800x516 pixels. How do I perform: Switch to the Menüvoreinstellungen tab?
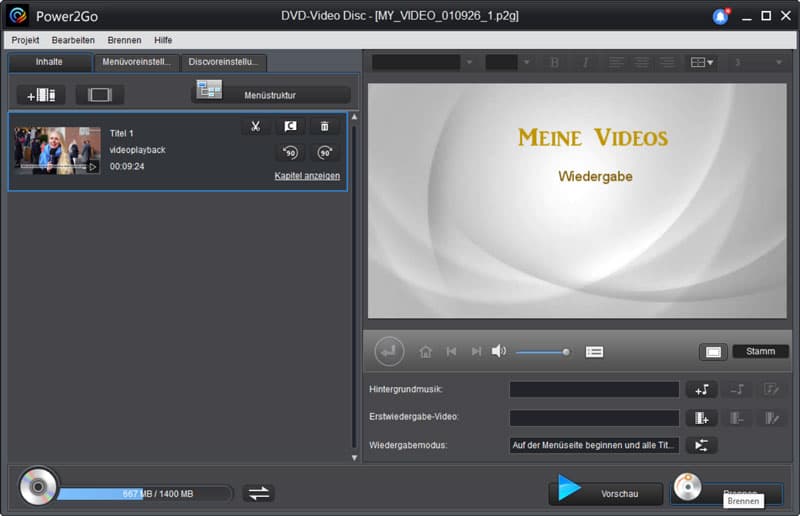(x=136, y=62)
